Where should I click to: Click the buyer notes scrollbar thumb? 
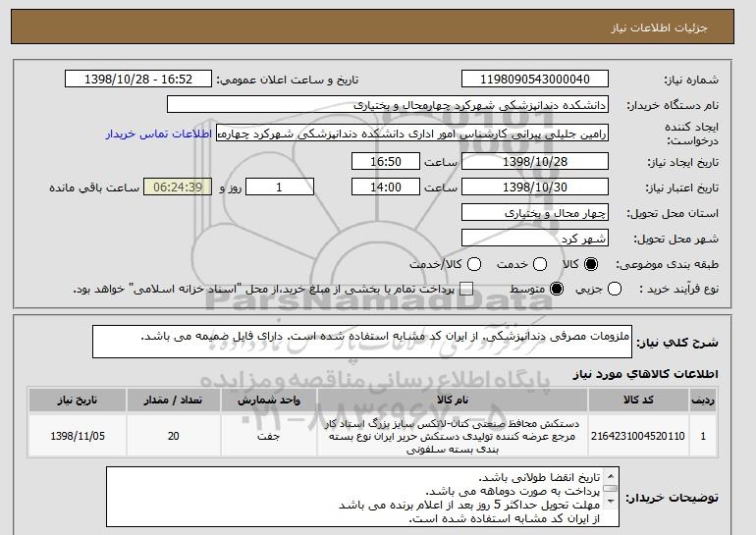pos(611,489)
